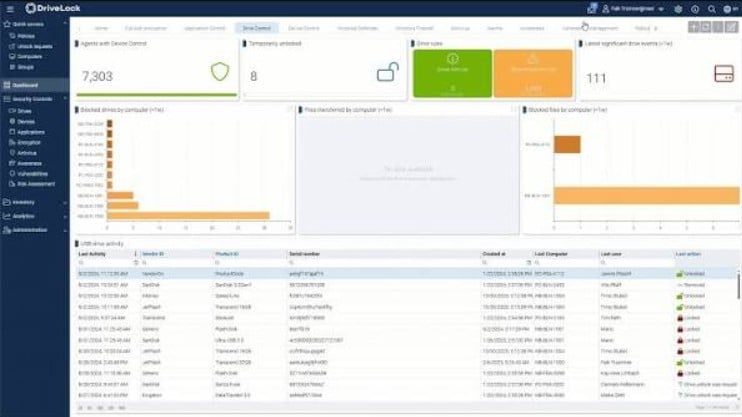Sort by Product ID column header
The width and height of the screenshot is (742, 417).
coord(227,254)
